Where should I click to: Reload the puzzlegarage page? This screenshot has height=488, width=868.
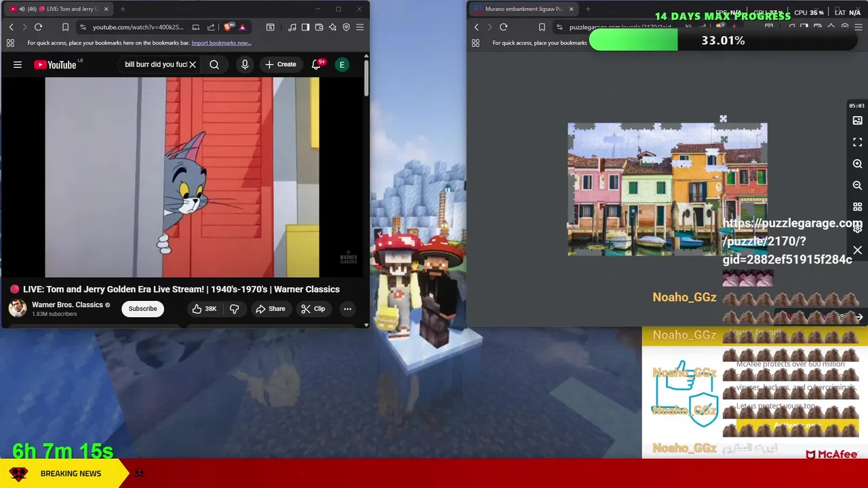click(x=503, y=27)
